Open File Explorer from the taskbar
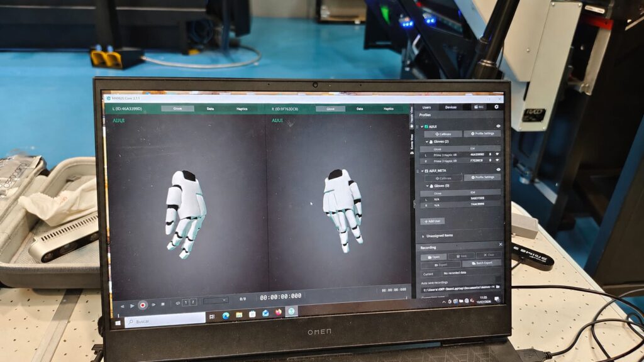 238,315
